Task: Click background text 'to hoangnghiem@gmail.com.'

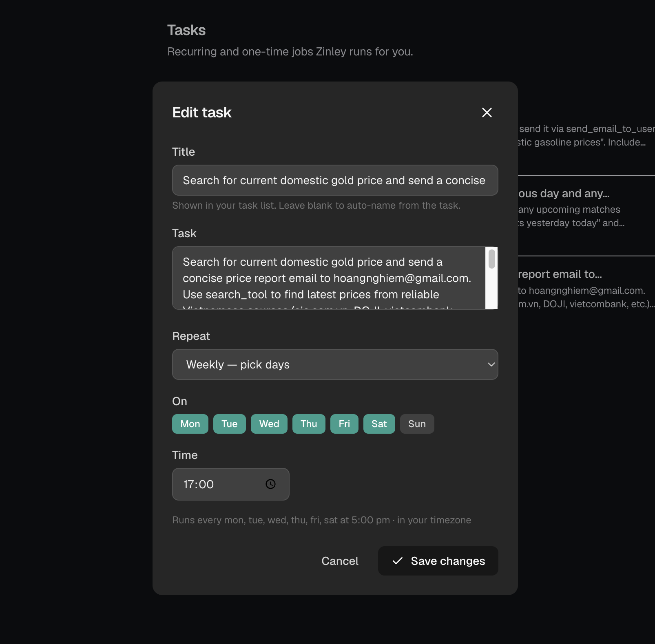Action: 582,291
